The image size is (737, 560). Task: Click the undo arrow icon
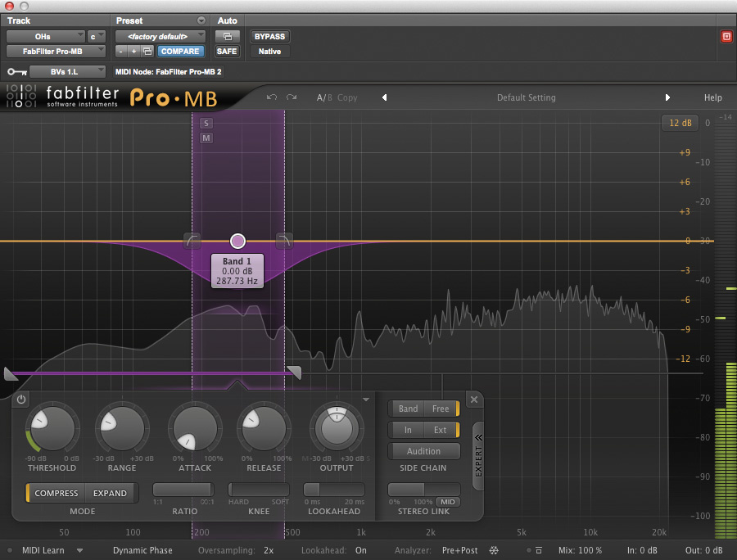(x=272, y=97)
